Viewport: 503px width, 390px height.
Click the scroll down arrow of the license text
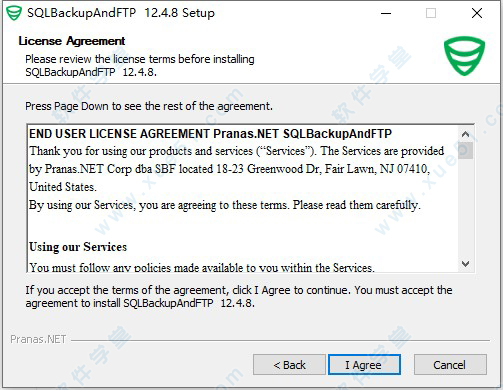pyautogui.click(x=465, y=264)
